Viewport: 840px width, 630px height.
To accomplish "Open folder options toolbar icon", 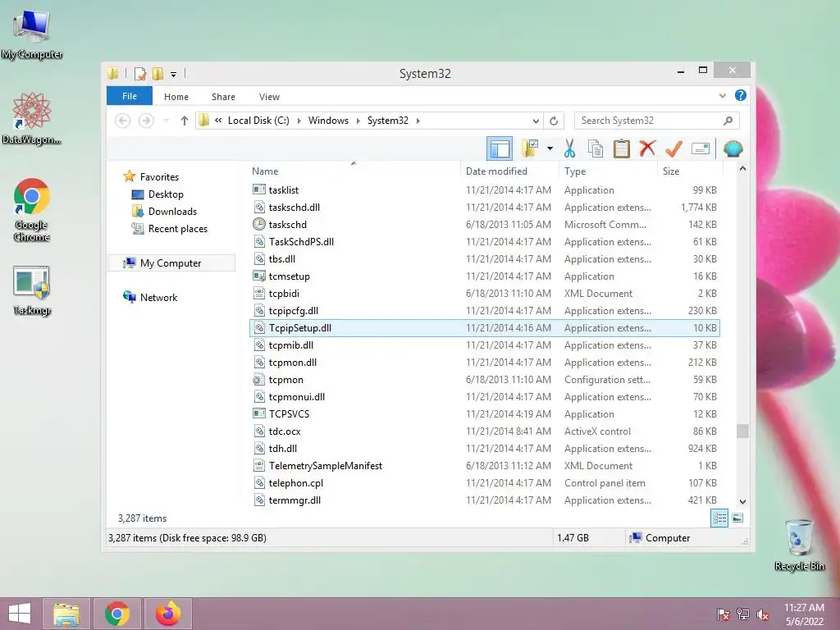I will pyautogui.click(x=530, y=148).
